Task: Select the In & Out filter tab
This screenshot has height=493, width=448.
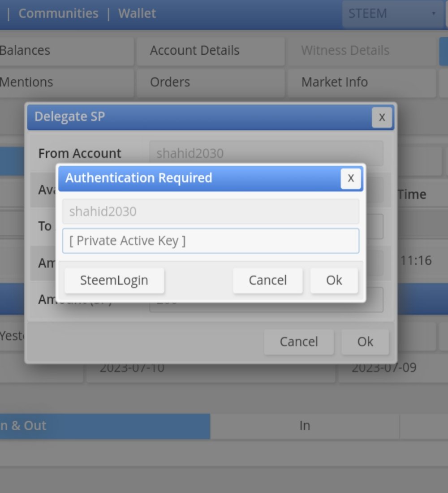Action: pos(105,426)
